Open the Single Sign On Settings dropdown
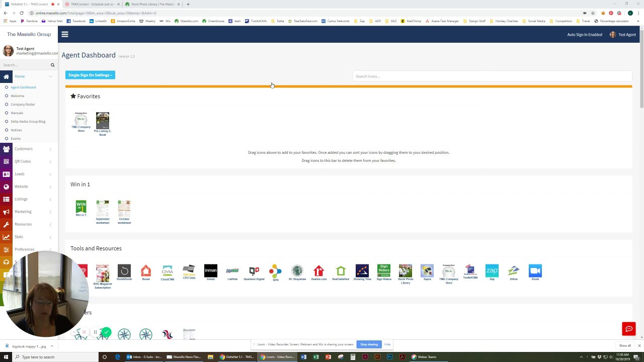The height and width of the screenshot is (362, 644). point(90,75)
